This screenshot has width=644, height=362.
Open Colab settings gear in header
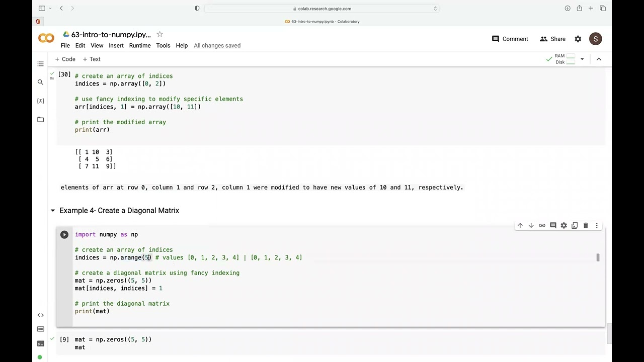(578, 39)
